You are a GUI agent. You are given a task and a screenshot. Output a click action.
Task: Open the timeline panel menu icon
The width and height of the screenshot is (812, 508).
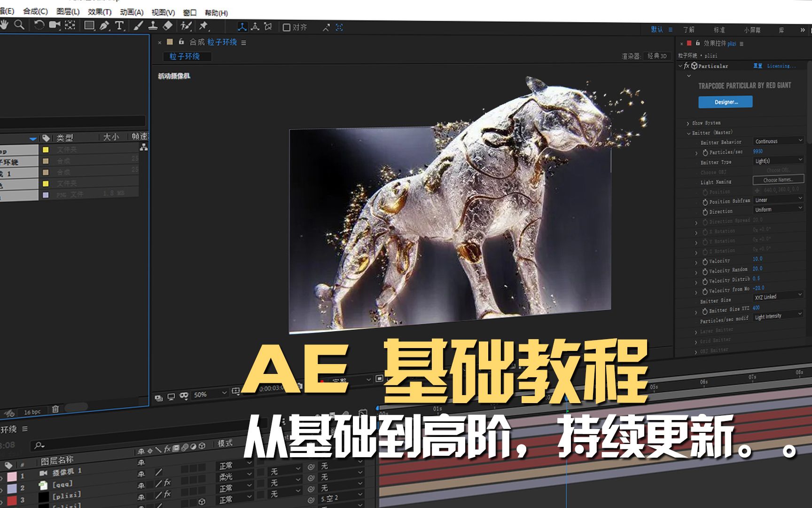click(25, 429)
